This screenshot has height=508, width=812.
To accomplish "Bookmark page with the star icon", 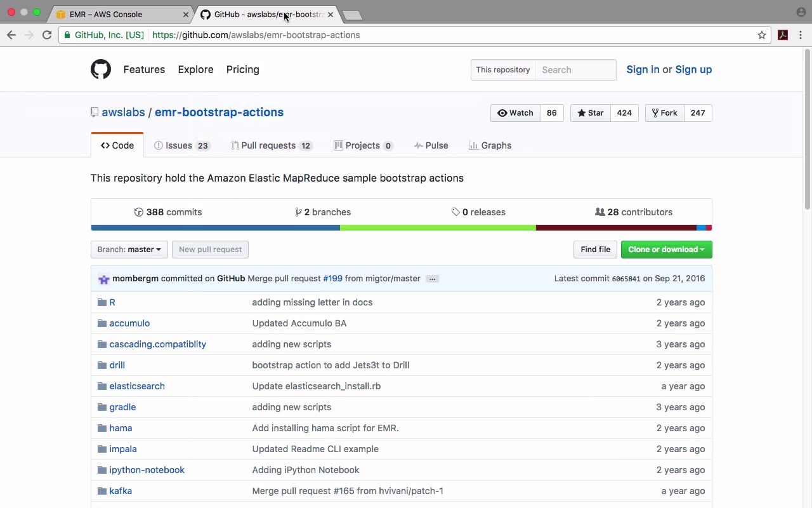I will pos(762,35).
